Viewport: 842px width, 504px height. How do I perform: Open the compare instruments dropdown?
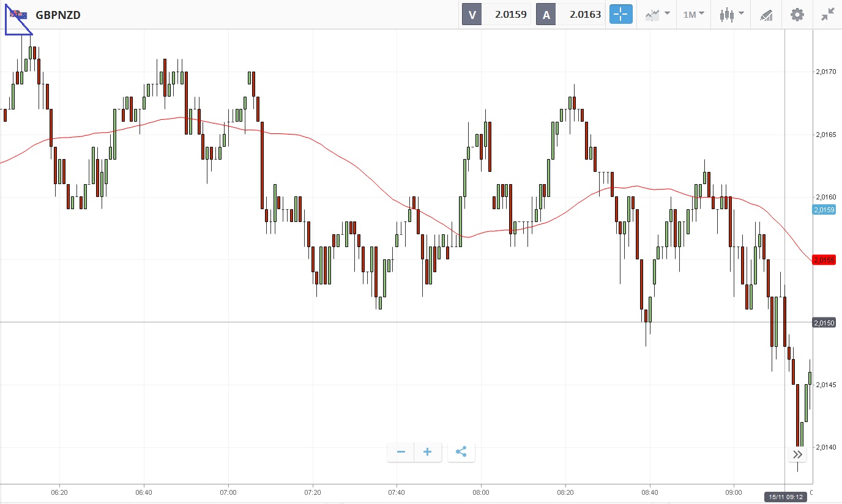(x=657, y=15)
